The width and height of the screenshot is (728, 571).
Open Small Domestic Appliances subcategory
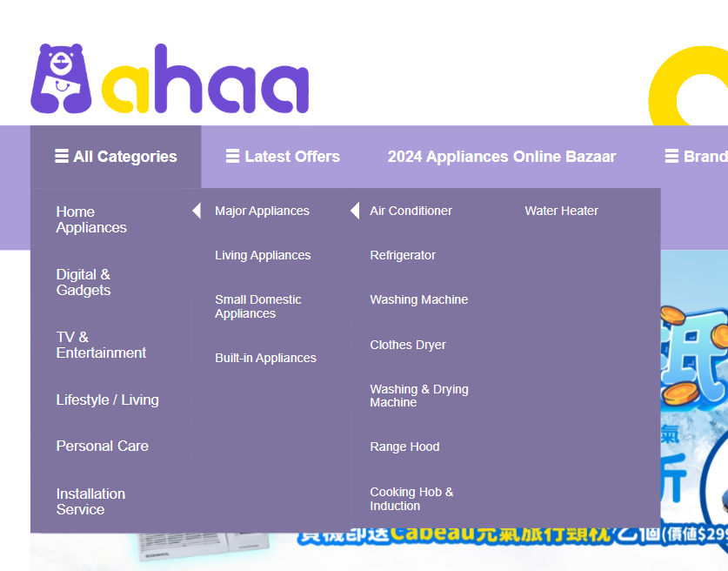point(258,306)
